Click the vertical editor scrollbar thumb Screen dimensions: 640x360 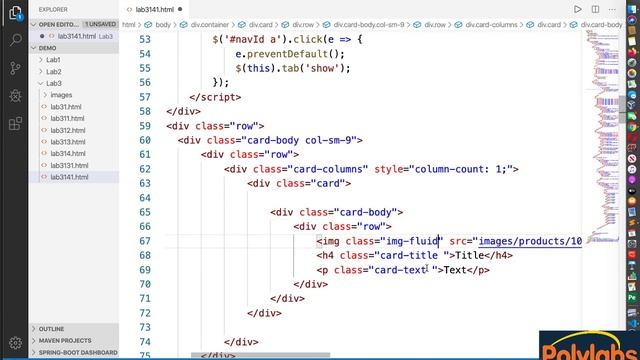click(x=622, y=109)
